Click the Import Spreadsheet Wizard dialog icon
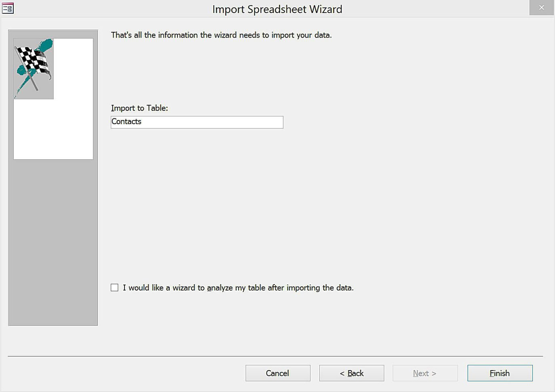Screen dimensions: 555x392 click(7, 8)
